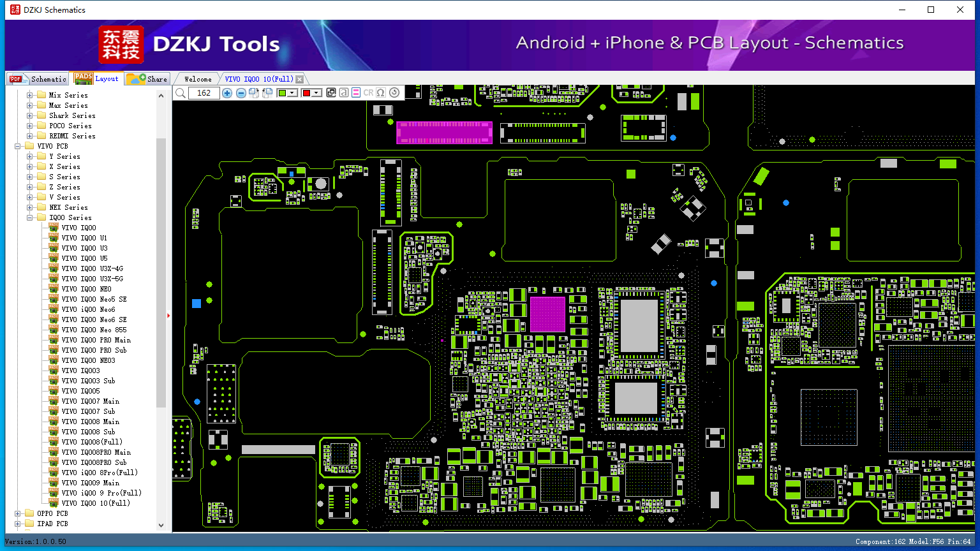The width and height of the screenshot is (980, 551).
Task: Click the Z Series folder icon
Action: [41, 187]
